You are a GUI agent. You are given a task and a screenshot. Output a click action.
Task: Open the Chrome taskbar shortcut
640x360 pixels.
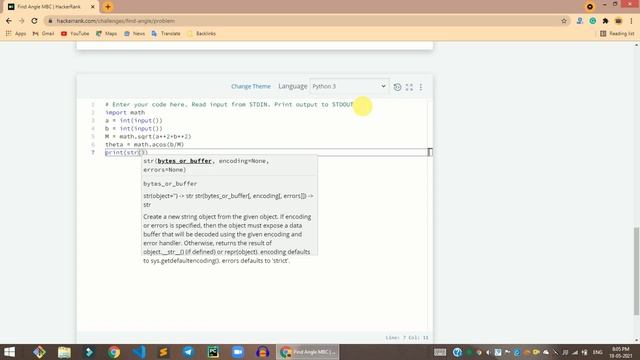(114, 352)
